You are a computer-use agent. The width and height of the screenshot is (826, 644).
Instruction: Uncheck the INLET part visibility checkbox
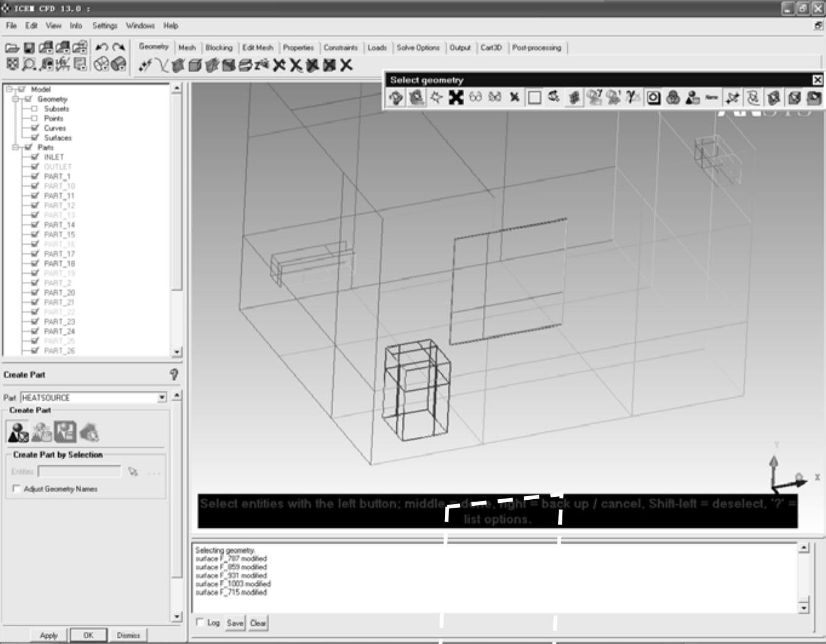(35, 157)
